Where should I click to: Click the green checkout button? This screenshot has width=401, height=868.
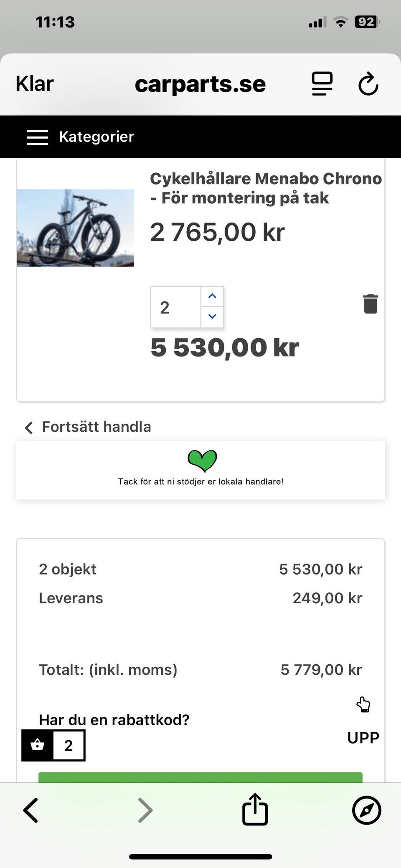200,777
